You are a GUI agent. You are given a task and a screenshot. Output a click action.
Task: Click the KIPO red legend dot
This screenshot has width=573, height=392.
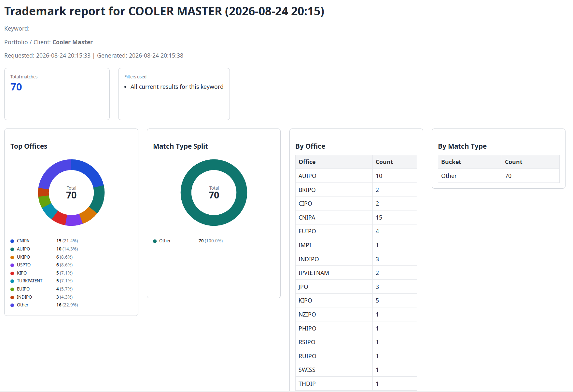pyautogui.click(x=12, y=273)
